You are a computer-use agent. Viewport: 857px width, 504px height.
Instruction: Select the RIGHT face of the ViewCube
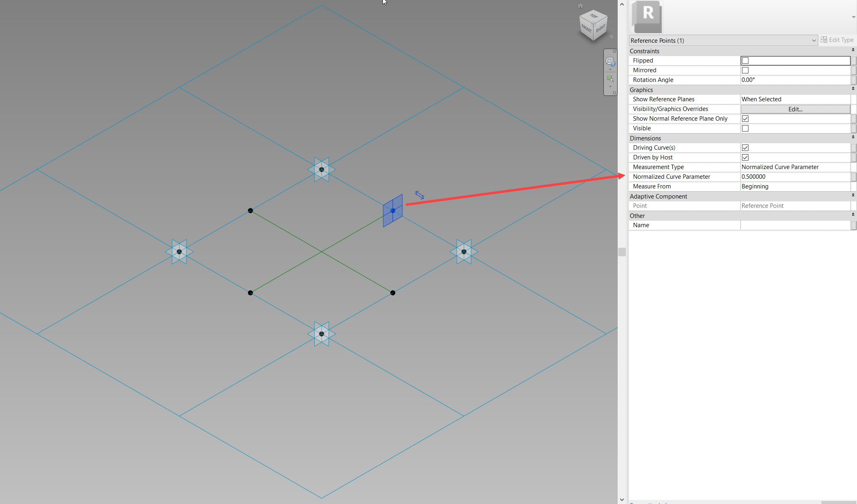[x=601, y=29]
